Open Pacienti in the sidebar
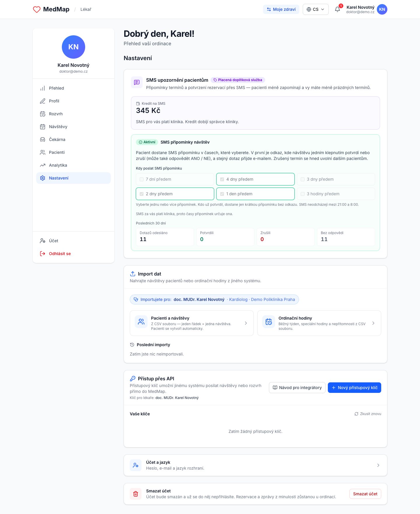The height and width of the screenshot is (514, 420). 73,152
